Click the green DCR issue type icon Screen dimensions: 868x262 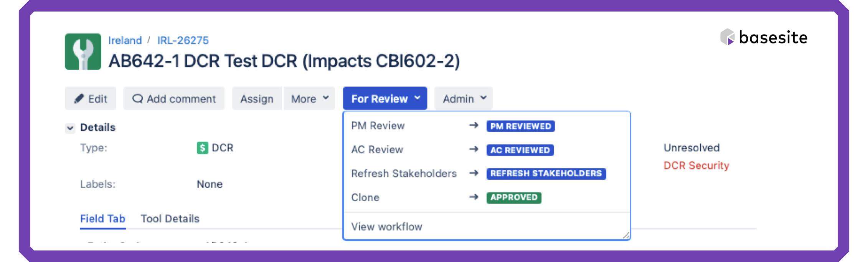tap(202, 148)
